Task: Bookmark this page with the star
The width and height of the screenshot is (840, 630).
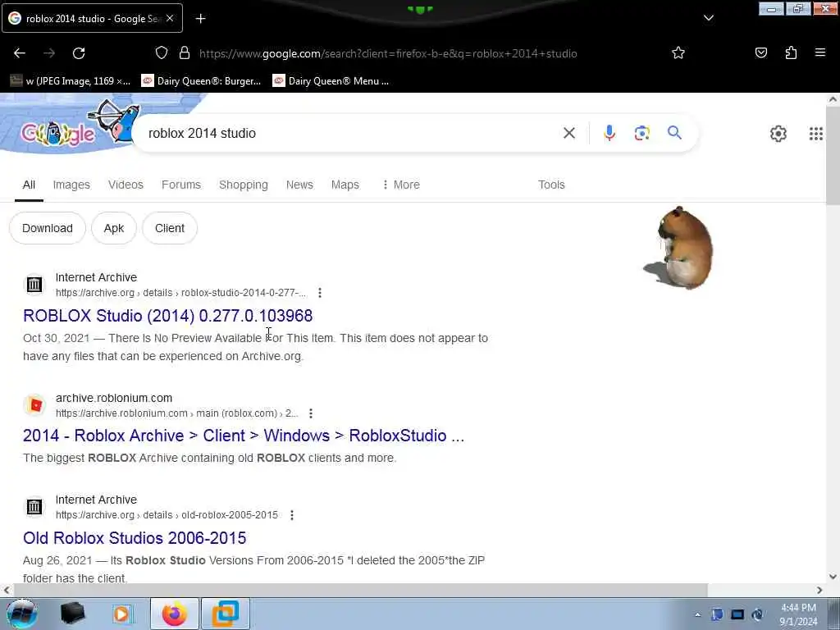Action: click(x=678, y=53)
